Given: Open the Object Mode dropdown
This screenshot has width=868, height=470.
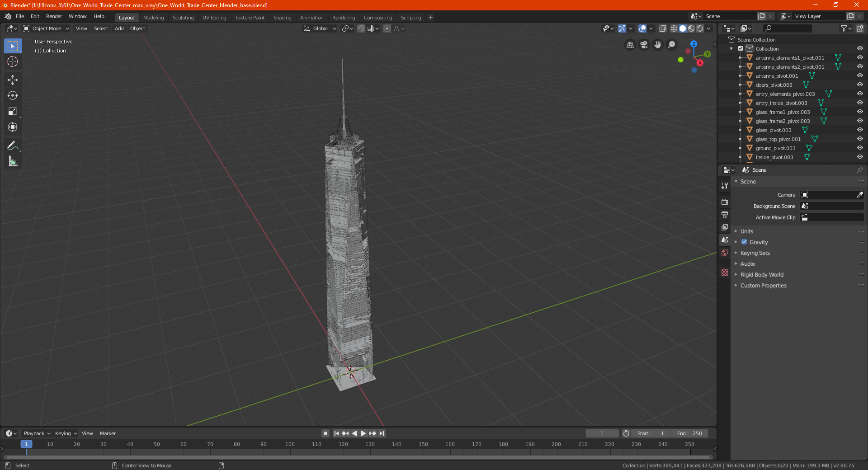Looking at the screenshot, I should coord(46,28).
